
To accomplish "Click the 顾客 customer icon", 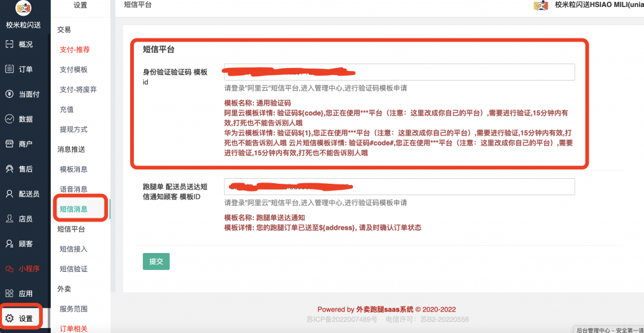I will coord(9,244).
